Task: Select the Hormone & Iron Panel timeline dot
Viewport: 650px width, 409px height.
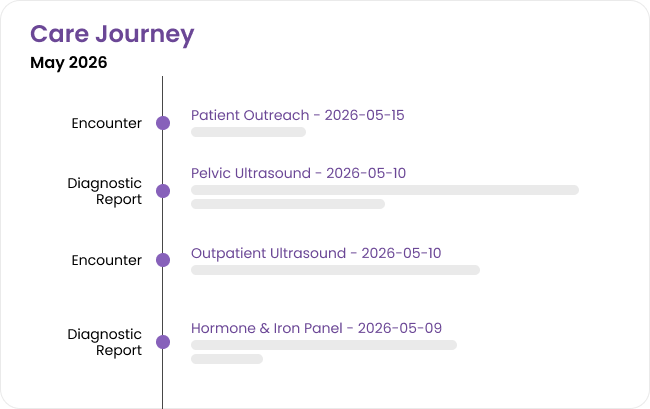Action: pos(163,342)
